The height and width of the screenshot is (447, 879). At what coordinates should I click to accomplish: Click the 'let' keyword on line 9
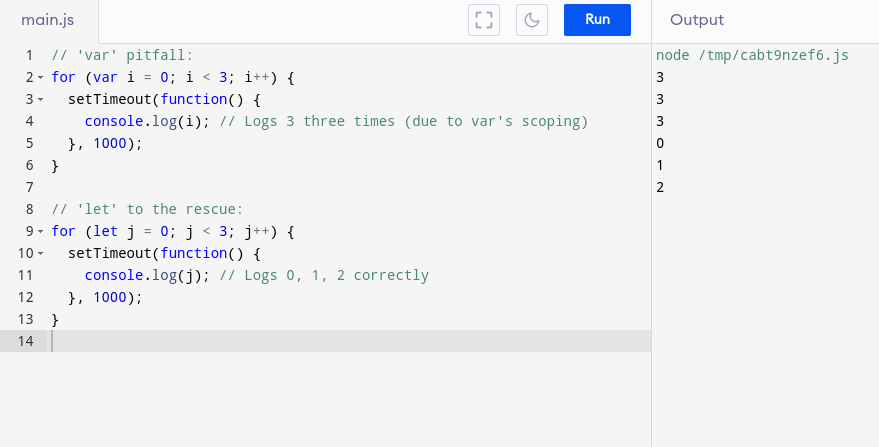coord(105,231)
